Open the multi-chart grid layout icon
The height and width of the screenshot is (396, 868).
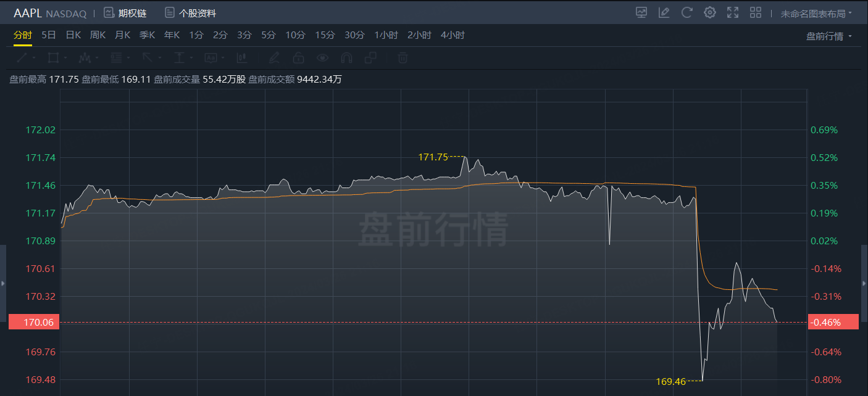[x=756, y=12]
